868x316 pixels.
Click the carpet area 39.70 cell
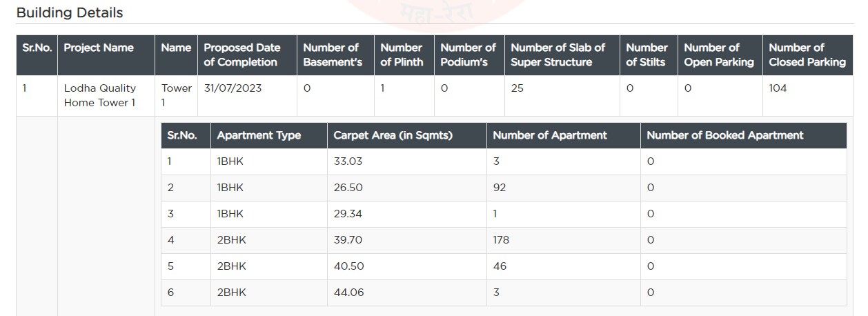[x=348, y=240]
